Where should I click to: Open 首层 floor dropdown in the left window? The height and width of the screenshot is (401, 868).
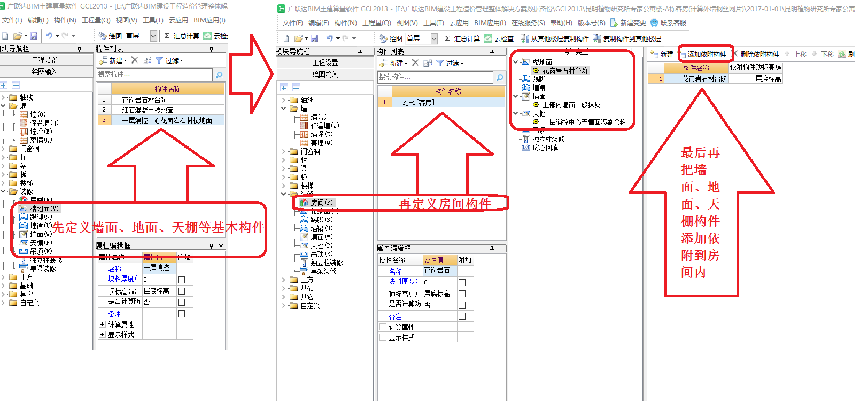pos(153,36)
